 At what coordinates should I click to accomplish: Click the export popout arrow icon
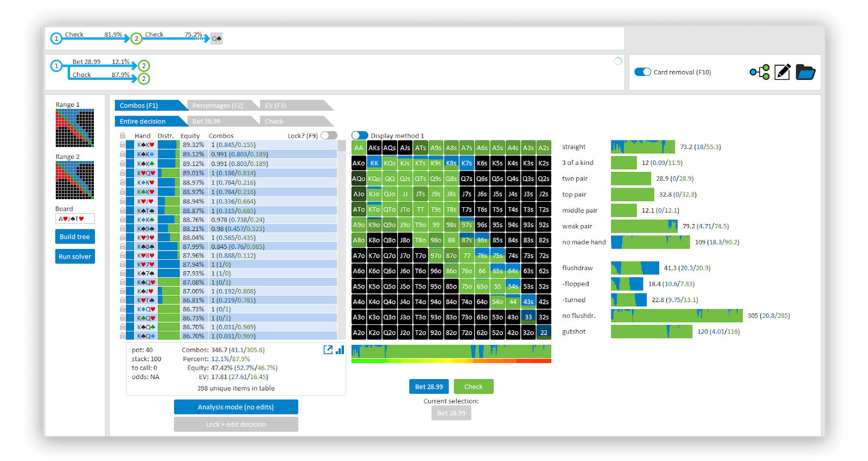[x=328, y=350]
